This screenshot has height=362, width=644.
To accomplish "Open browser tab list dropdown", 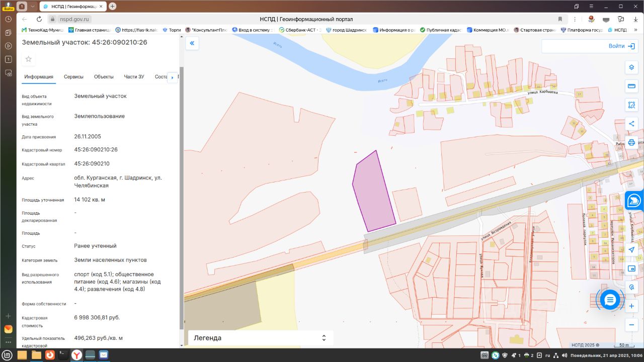I will pos(33,6).
